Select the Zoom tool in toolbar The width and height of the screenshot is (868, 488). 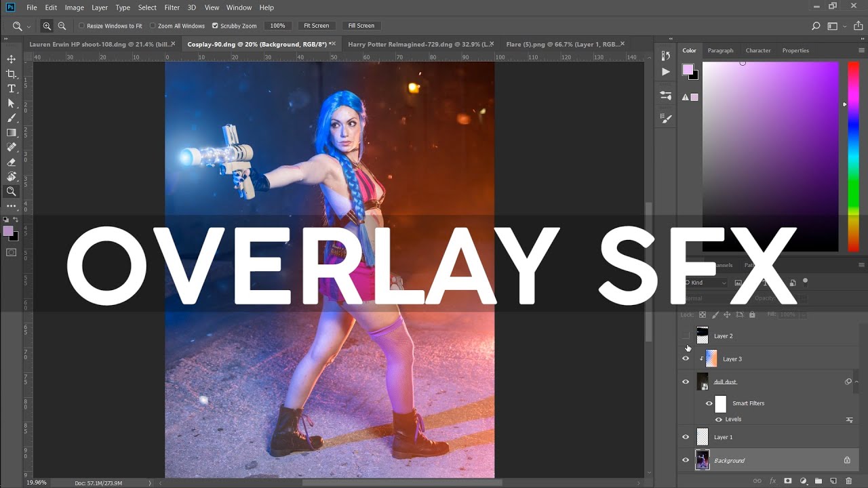pyautogui.click(x=11, y=191)
